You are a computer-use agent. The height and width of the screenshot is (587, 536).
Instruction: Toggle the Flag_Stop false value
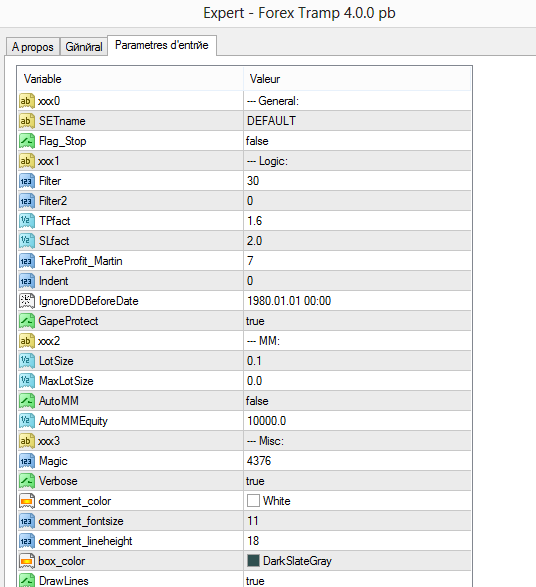(x=357, y=141)
